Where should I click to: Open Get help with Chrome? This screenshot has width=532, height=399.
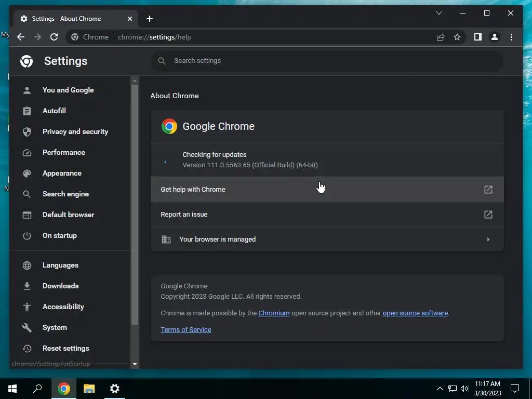coord(327,189)
